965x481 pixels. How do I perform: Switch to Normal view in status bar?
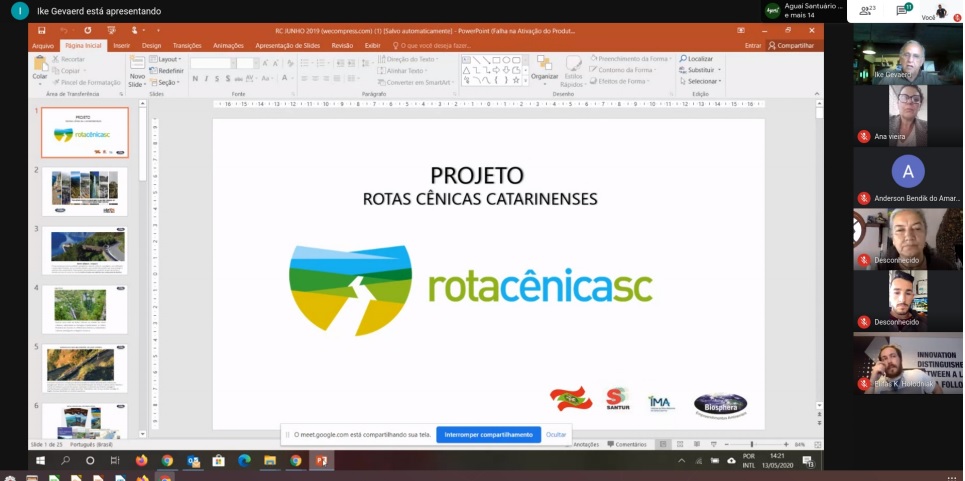pyautogui.click(x=663, y=444)
